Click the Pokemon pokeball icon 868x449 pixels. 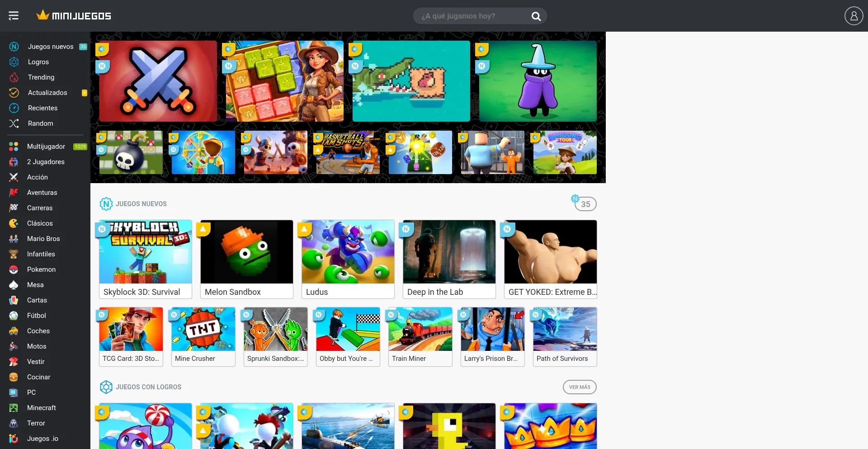coord(14,269)
